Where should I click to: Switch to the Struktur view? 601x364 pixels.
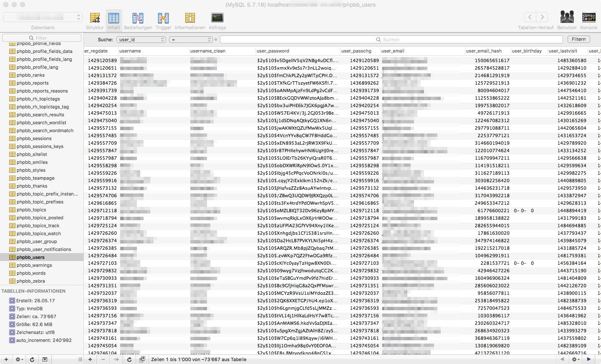pos(94,19)
